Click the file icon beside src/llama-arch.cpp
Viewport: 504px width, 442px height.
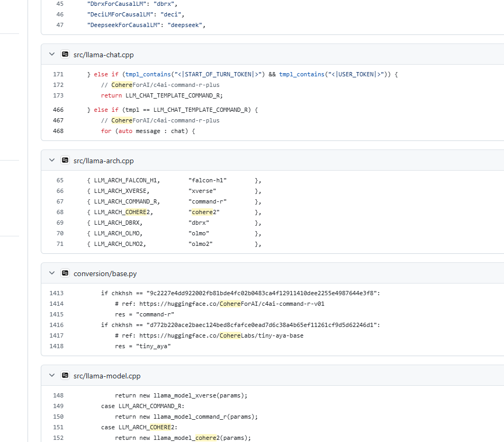tap(65, 160)
